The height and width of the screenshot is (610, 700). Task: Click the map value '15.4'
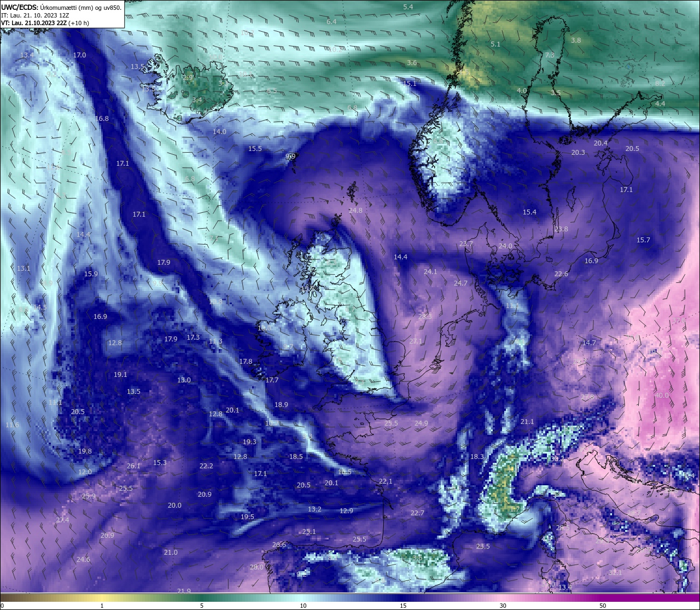(529, 212)
